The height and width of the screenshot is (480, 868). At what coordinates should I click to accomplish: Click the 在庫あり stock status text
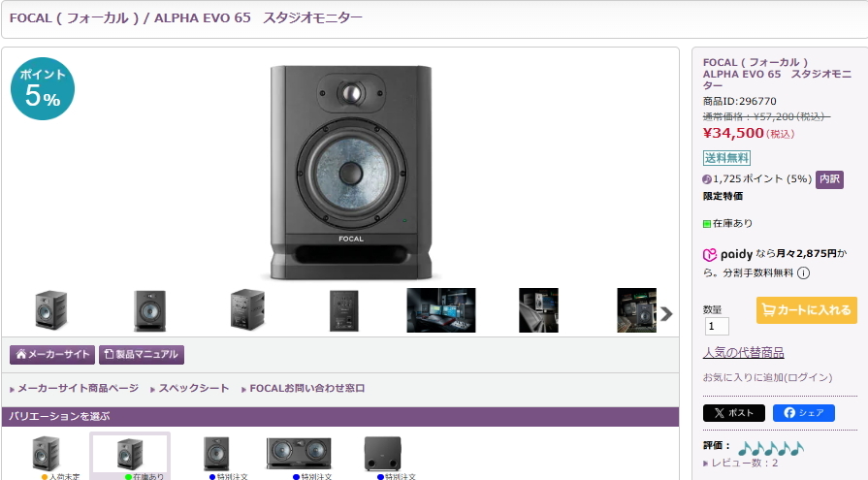point(732,223)
